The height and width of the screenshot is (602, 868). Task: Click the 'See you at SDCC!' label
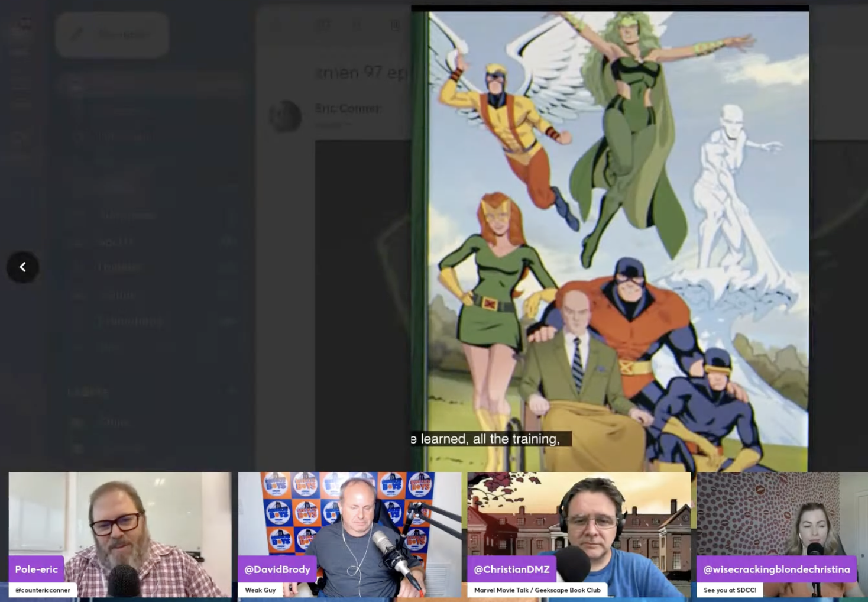730,590
